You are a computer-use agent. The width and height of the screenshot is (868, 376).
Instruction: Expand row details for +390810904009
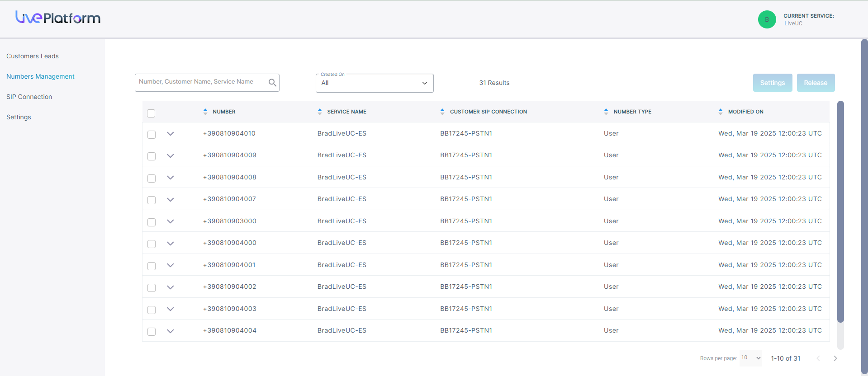[x=170, y=156]
